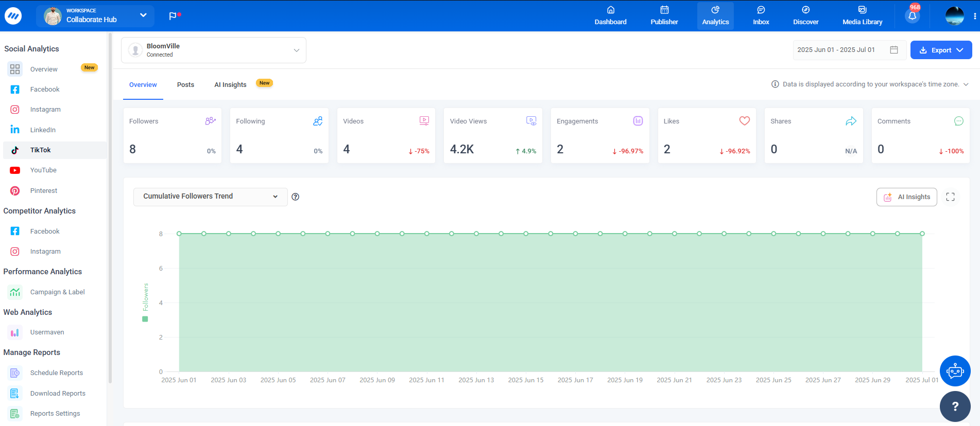Click the sidebar scrollbar
980x426 pixels.
[x=110, y=208]
